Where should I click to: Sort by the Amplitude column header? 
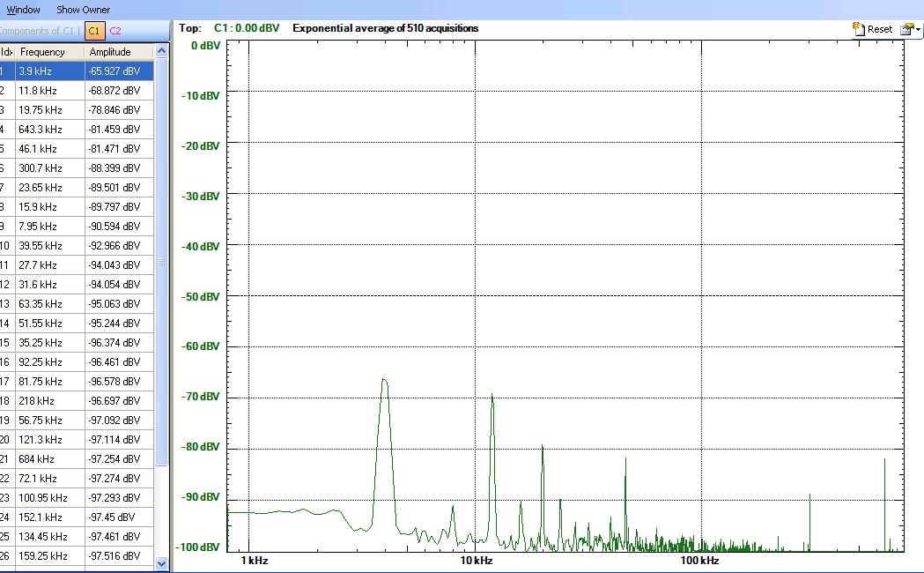point(119,52)
